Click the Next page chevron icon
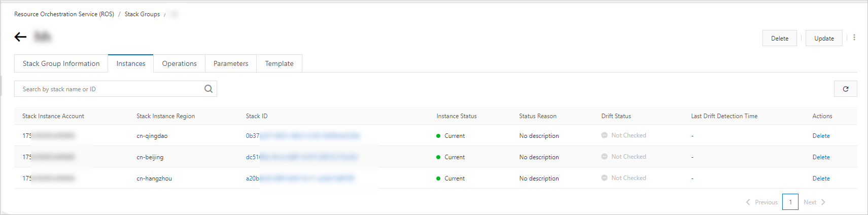The height and width of the screenshot is (215, 868). [x=823, y=202]
